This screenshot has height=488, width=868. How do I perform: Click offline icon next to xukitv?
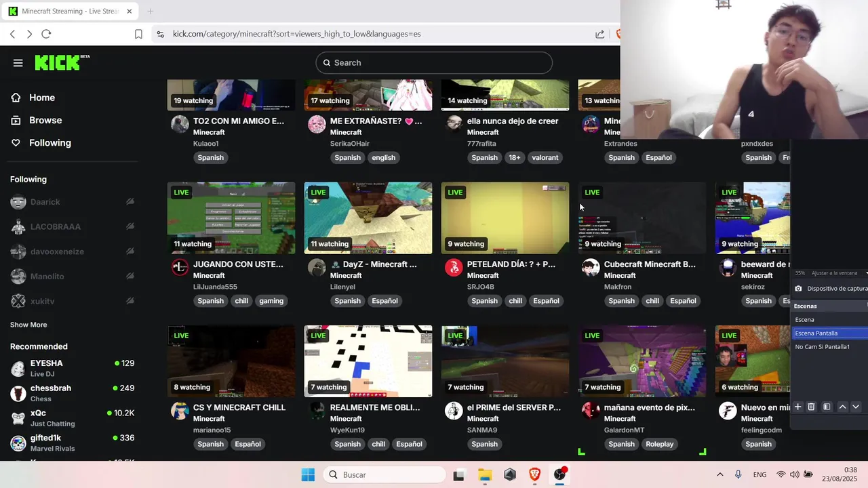(x=130, y=301)
